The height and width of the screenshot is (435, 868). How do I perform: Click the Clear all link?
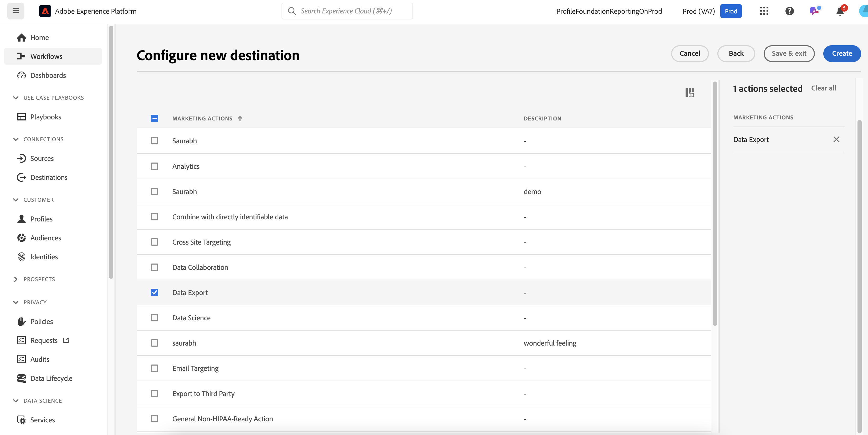tap(823, 88)
